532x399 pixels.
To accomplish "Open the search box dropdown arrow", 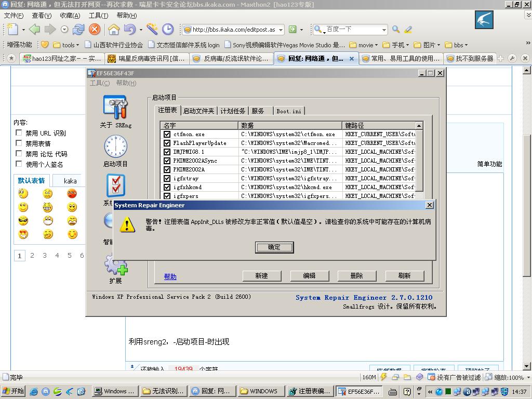I will tap(384, 30).
